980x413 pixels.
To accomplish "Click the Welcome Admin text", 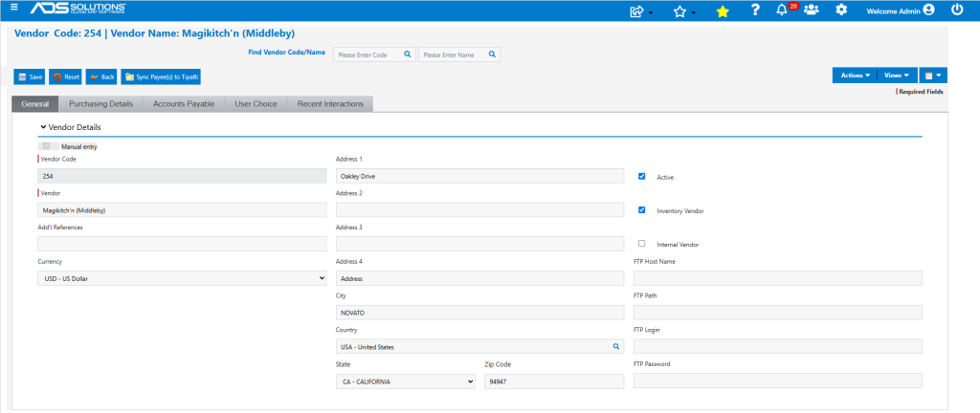I will tap(894, 11).
